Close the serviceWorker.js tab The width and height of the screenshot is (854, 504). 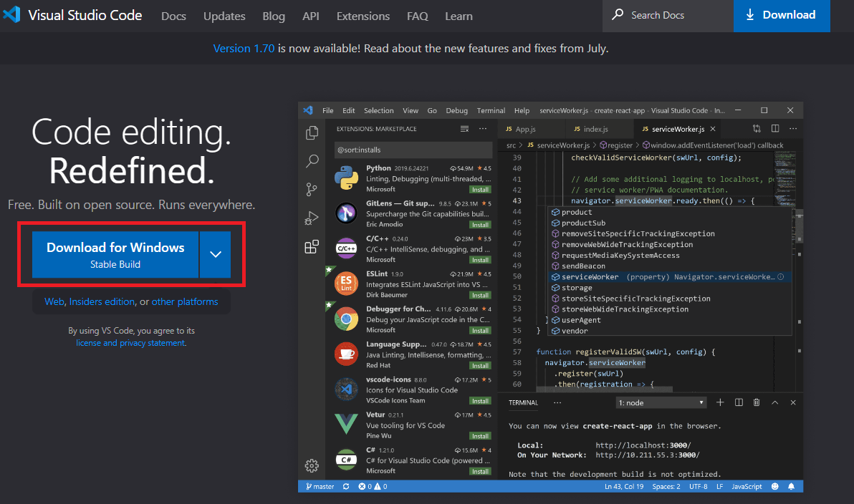click(712, 129)
